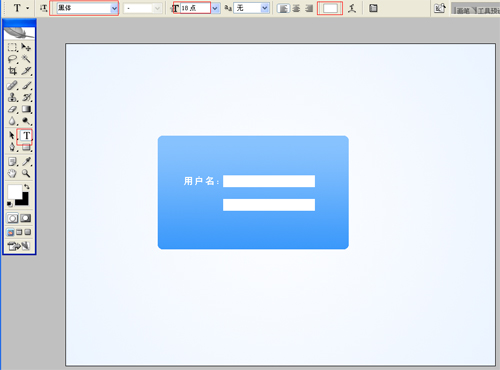Select the Dodge tool
This screenshot has height=370, width=500.
coord(26,121)
